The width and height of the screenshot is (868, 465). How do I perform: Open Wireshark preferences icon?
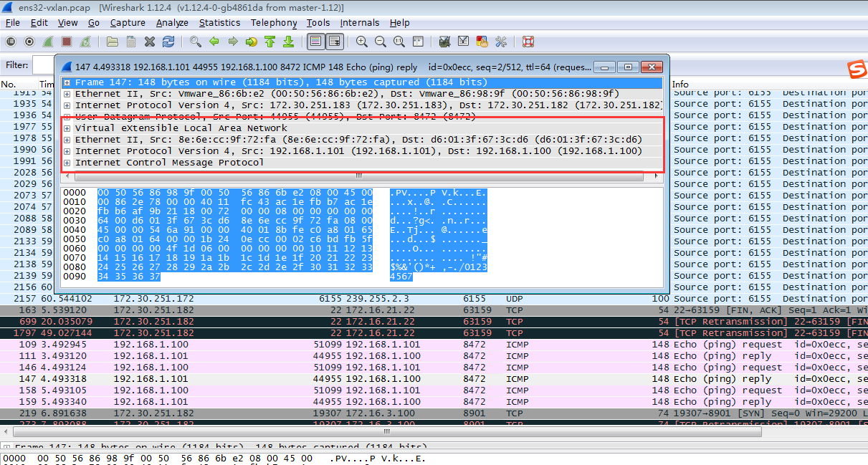[501, 42]
